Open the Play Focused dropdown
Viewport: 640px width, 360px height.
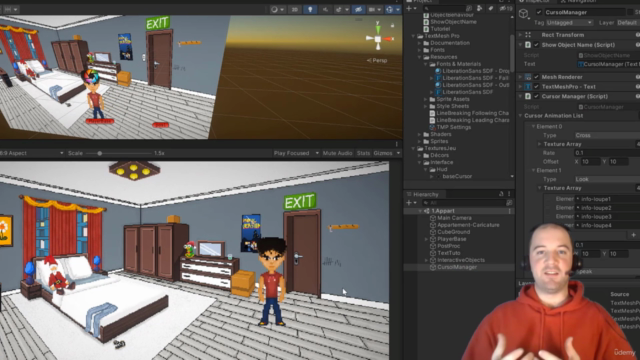(x=296, y=153)
